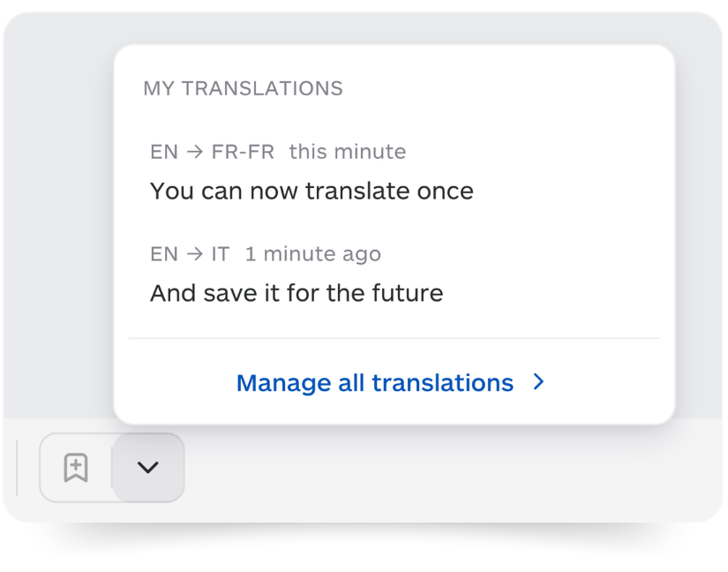The image size is (728, 572).
Task: Click the "this minute" timestamp
Action: pos(348,152)
